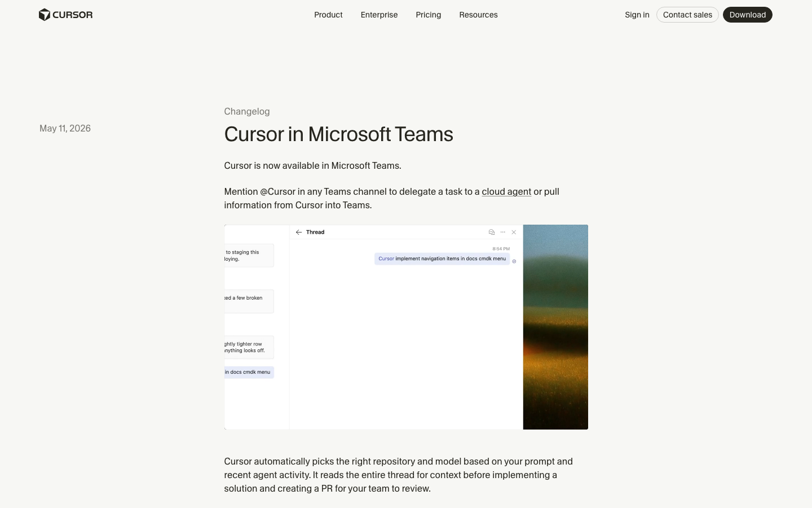Open the three-dot menu in Thread header
Viewport: 812px width, 508px height.
point(503,232)
